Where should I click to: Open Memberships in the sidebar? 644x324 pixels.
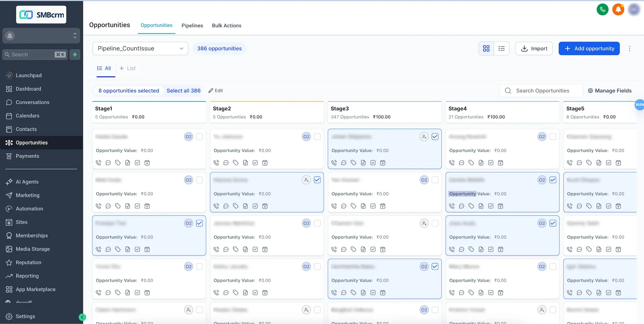pyautogui.click(x=32, y=236)
